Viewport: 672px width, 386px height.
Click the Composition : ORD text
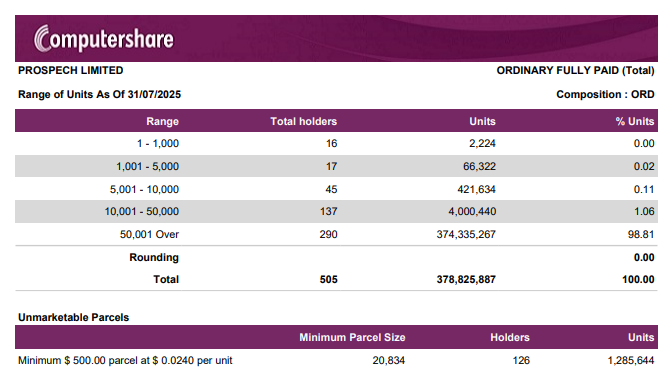coord(605,94)
